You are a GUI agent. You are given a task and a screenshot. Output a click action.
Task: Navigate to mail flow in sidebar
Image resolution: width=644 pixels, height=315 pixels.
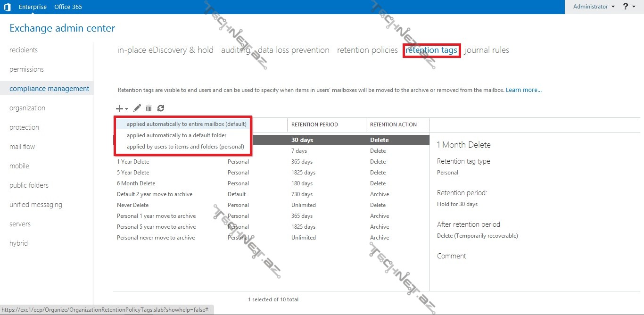point(22,147)
